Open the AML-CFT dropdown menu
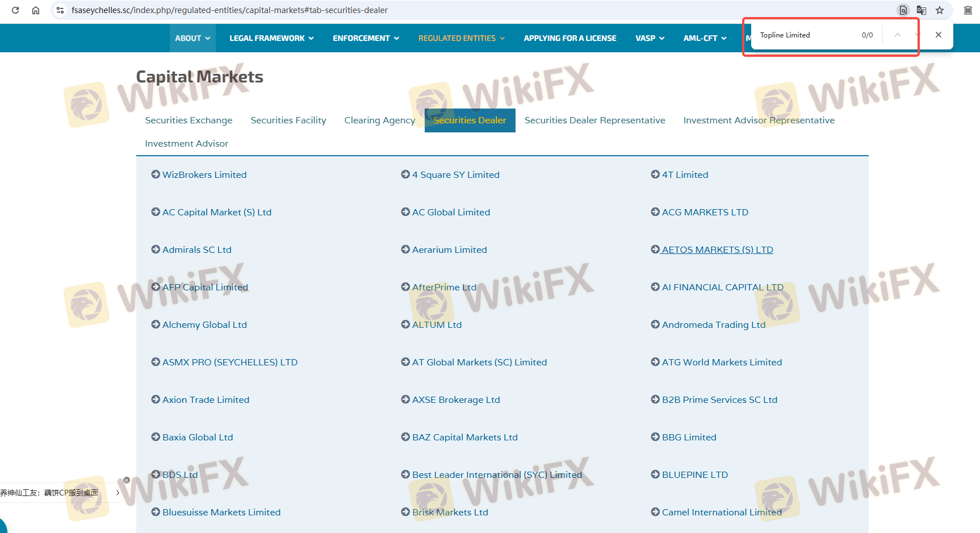Image resolution: width=980 pixels, height=533 pixels. point(705,38)
